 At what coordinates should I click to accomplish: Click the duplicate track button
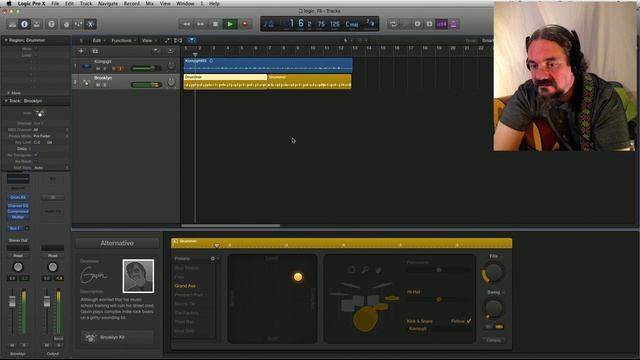[95, 51]
